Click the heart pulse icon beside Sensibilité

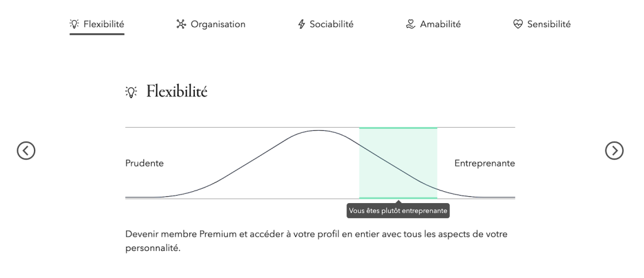(519, 25)
